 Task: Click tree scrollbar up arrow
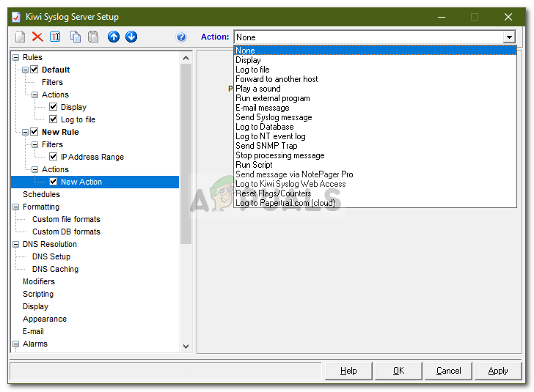pos(186,58)
